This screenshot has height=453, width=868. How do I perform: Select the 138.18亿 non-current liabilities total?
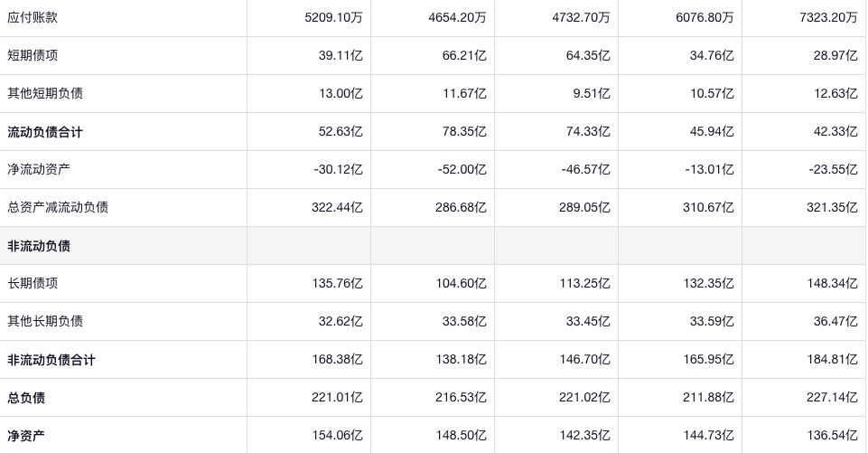pos(461,360)
